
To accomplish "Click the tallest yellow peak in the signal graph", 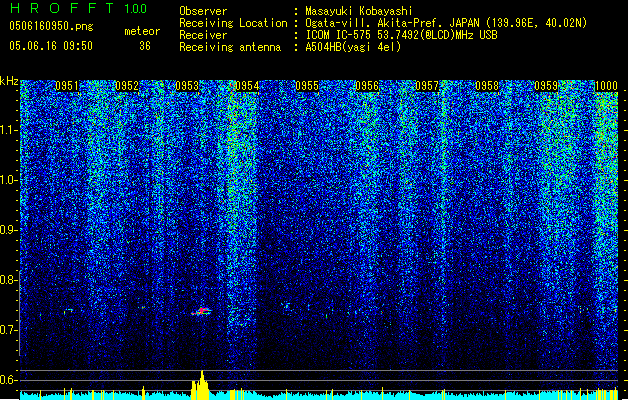I will click(202, 385).
